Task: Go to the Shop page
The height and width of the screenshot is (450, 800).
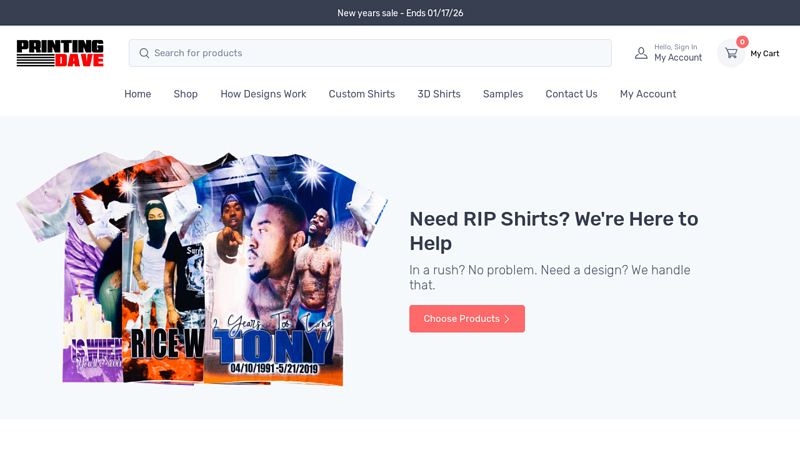Action: click(186, 94)
